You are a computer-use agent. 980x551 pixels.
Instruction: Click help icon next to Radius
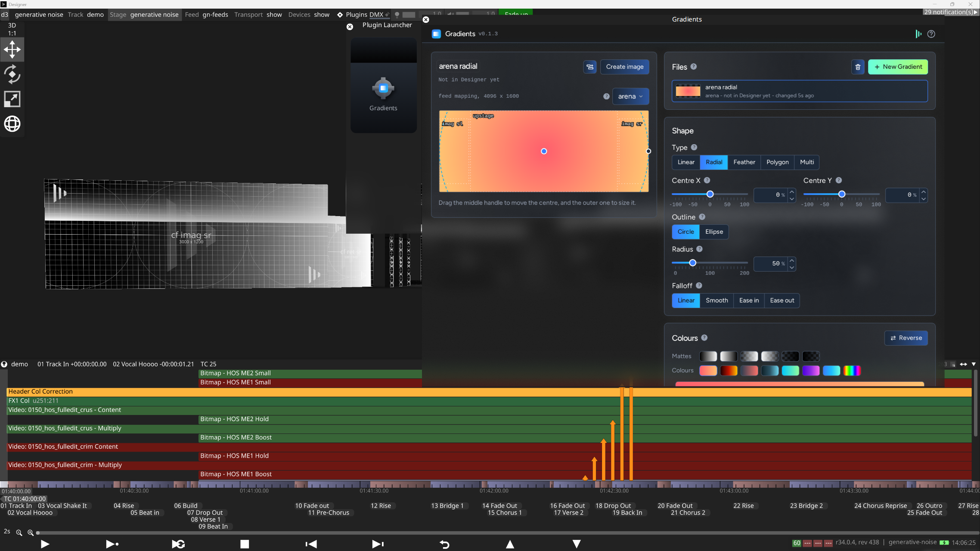699,249
